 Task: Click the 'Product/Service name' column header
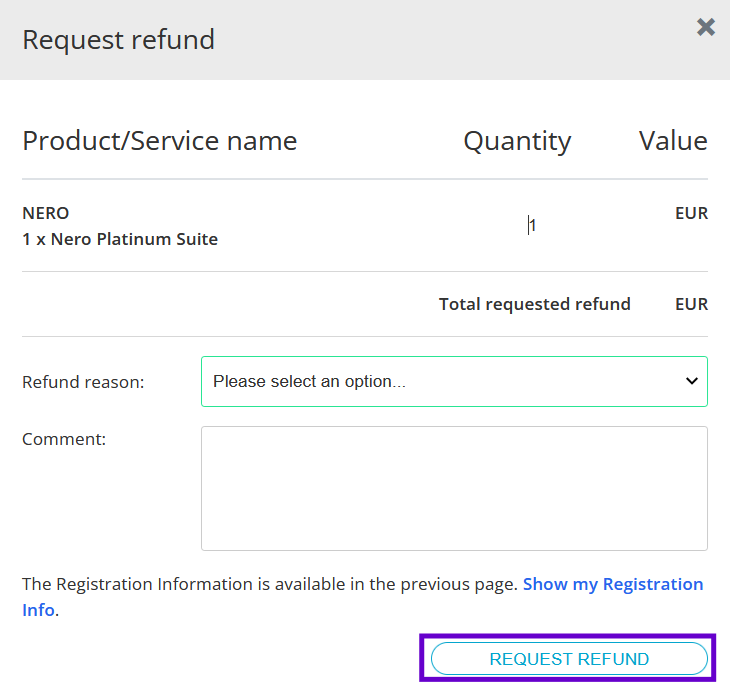click(x=160, y=141)
